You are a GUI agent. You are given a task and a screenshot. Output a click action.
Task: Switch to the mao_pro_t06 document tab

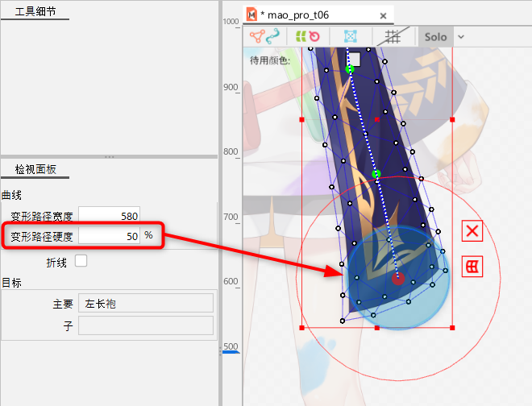tap(294, 14)
